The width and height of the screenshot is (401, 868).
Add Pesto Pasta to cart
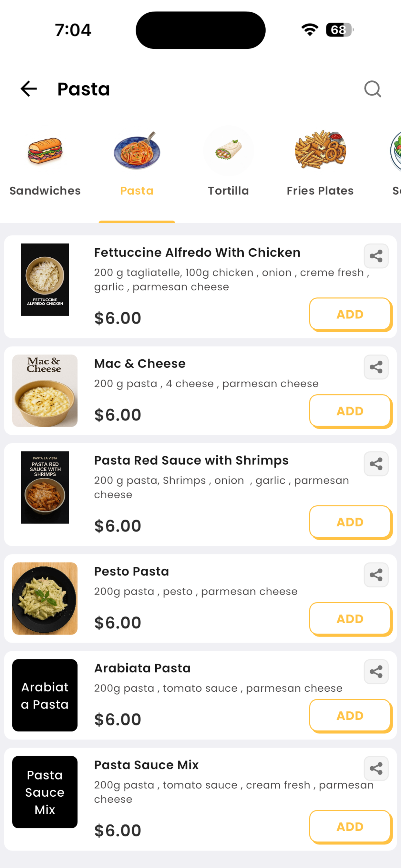pos(350,619)
